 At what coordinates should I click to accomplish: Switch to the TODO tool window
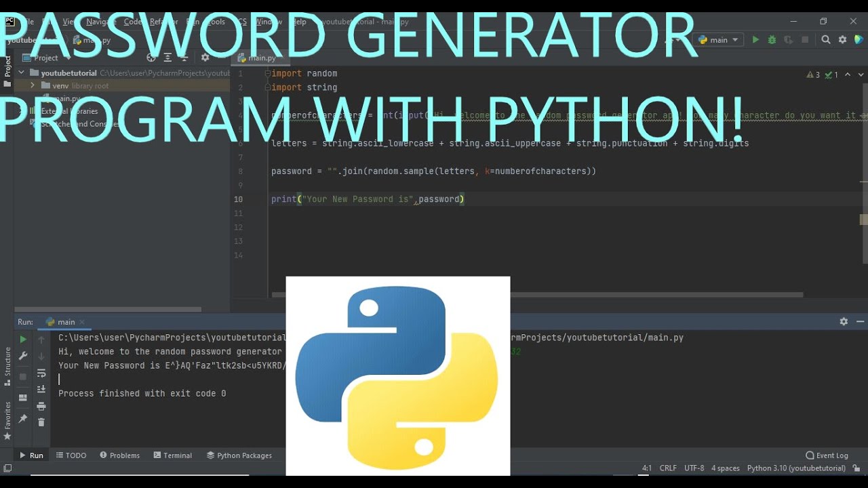(x=71, y=455)
